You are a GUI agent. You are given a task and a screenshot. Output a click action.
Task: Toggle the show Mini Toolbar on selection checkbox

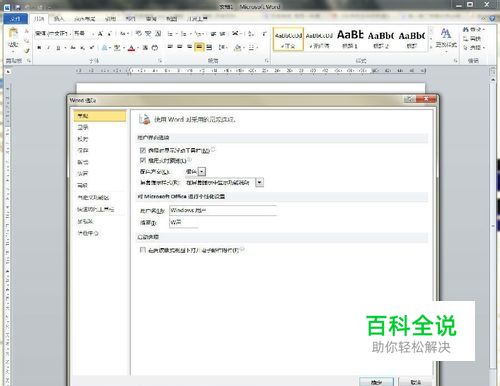tap(143, 150)
